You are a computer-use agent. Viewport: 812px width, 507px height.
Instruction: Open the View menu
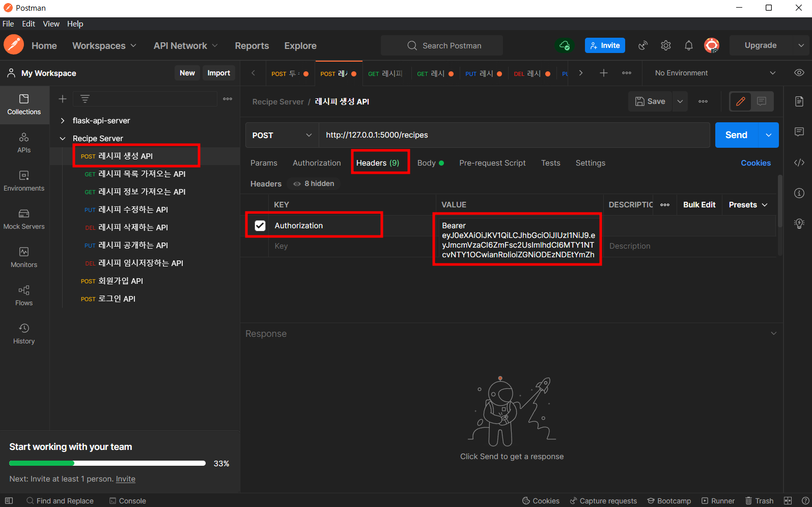(x=51, y=24)
